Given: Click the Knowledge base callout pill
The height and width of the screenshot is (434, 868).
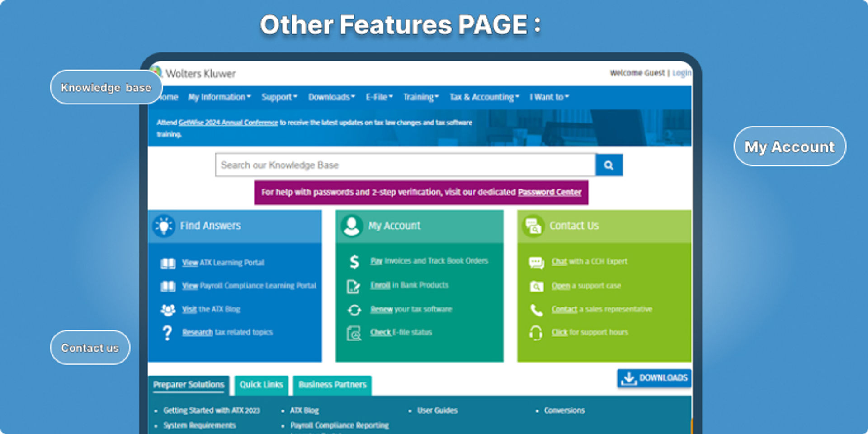Looking at the screenshot, I should [x=106, y=87].
